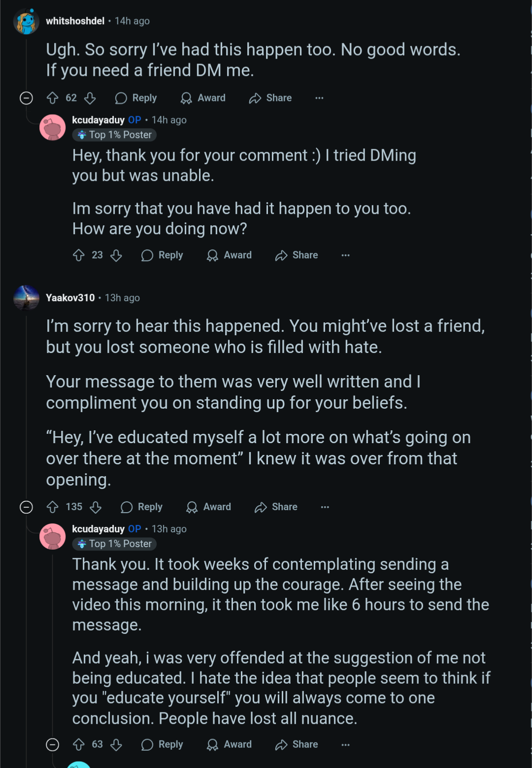Image resolution: width=532 pixels, height=768 pixels.
Task: Open Yaakov310's username link
Action: (70, 298)
